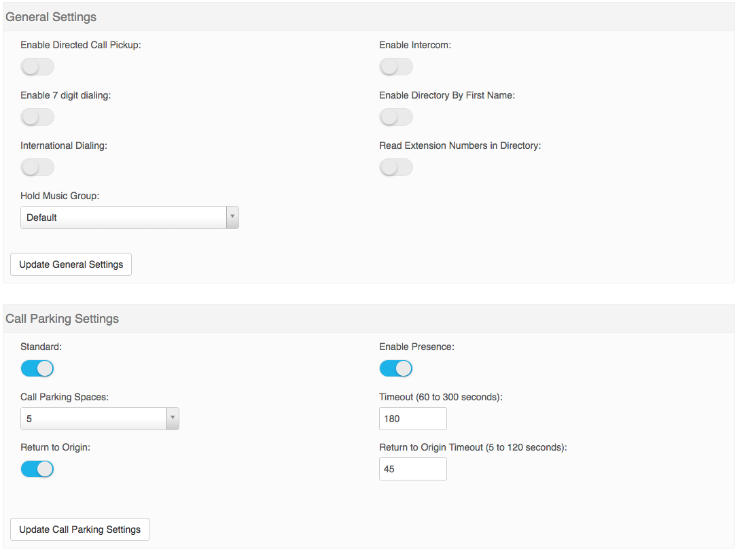Disable Return to Origin

37,468
